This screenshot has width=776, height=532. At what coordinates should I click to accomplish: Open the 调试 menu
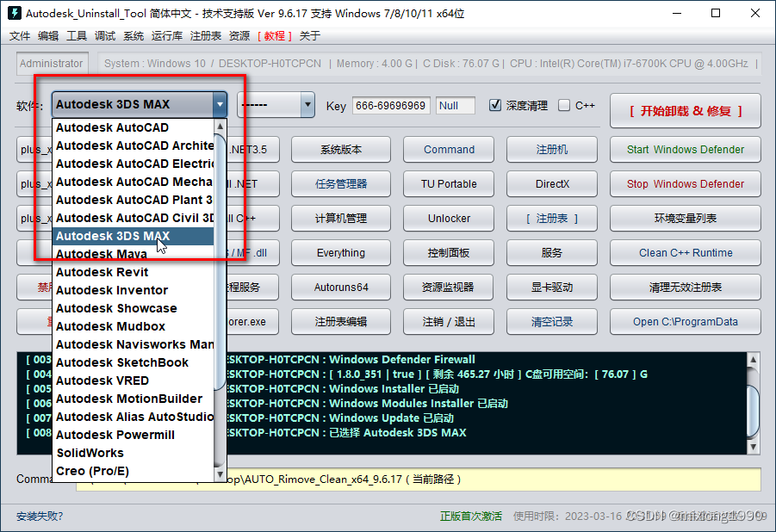(105, 35)
